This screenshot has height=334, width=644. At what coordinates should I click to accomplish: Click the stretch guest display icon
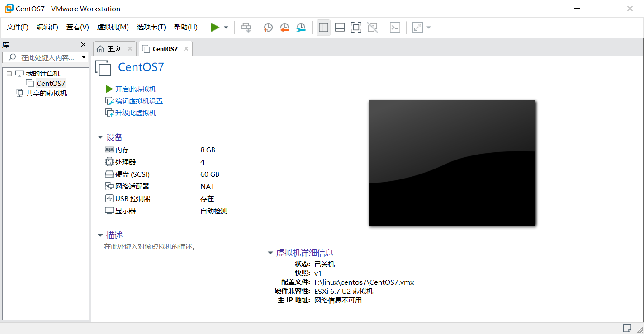click(x=417, y=28)
